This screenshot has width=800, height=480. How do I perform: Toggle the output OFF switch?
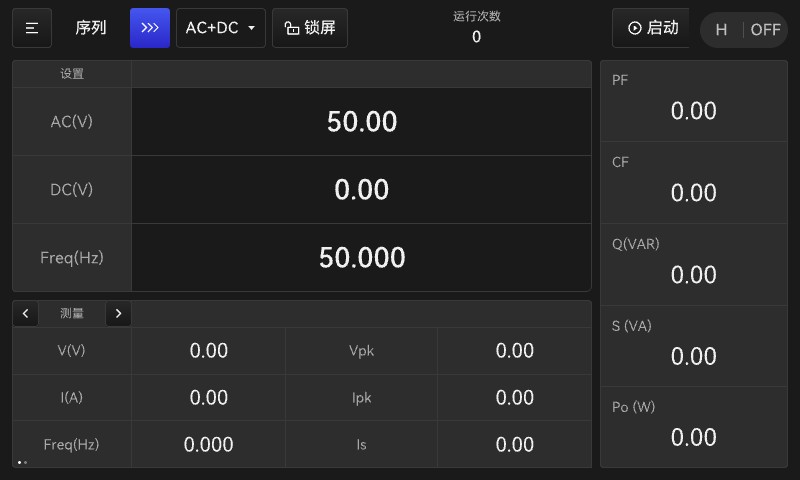tap(765, 30)
